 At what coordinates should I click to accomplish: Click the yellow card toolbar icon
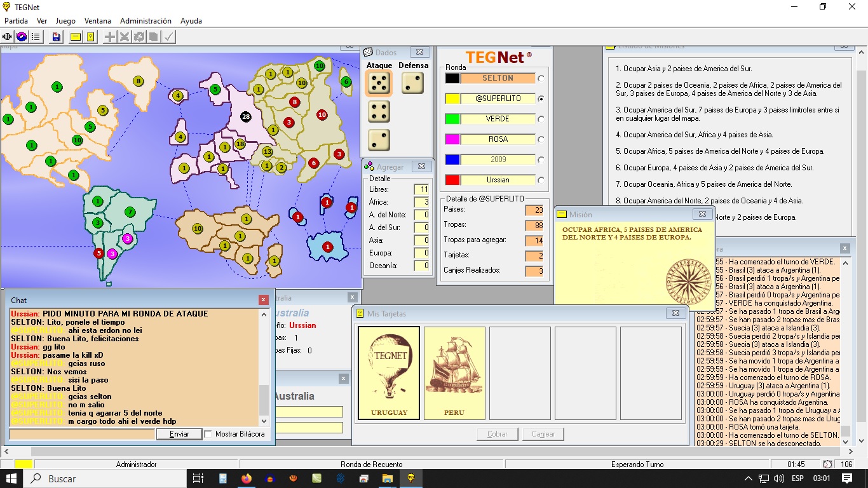76,37
